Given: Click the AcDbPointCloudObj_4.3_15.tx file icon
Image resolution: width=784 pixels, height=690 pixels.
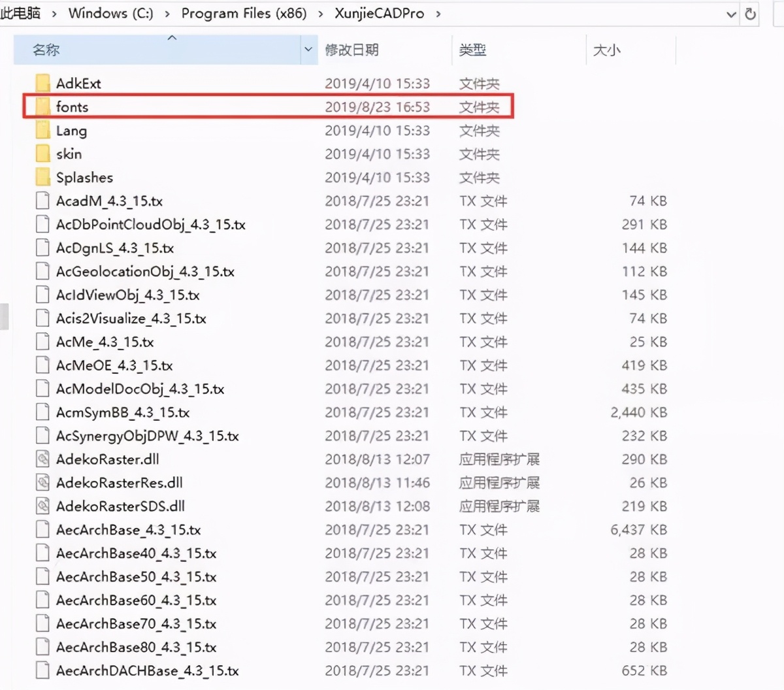Looking at the screenshot, I should click(x=42, y=224).
